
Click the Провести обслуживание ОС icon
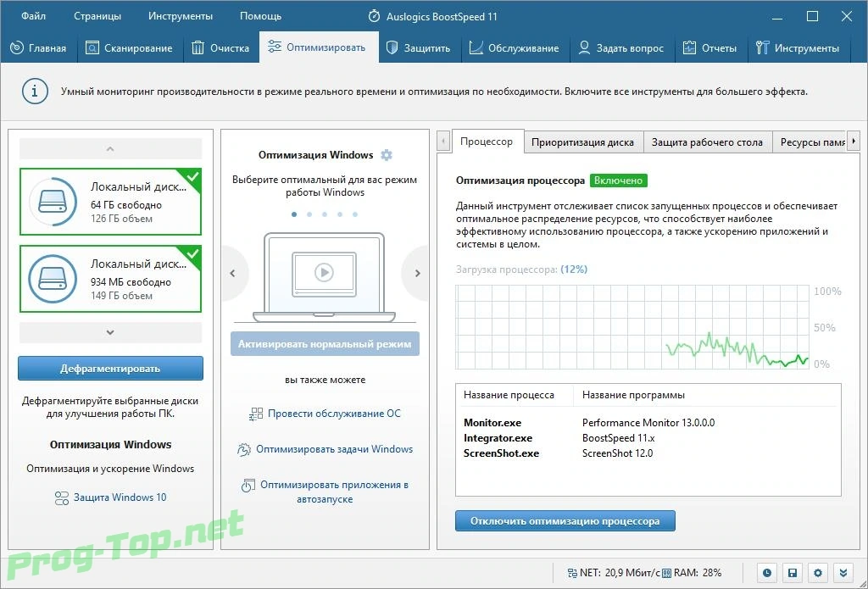click(x=256, y=414)
